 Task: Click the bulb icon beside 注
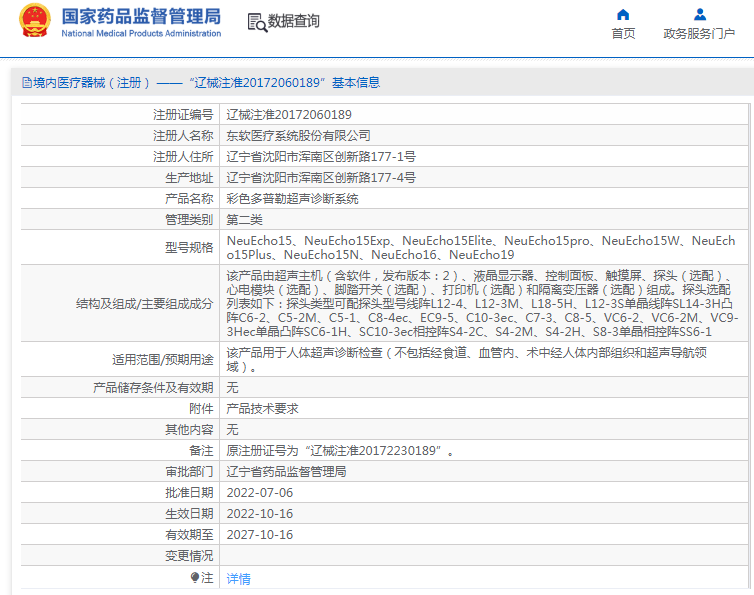coord(195,577)
